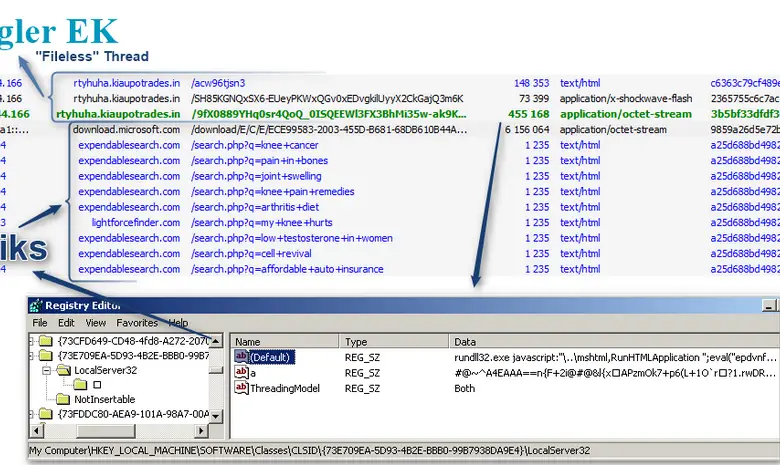Collapse the LocalServer32 tree node
780x465 pixels.
(x=46, y=371)
